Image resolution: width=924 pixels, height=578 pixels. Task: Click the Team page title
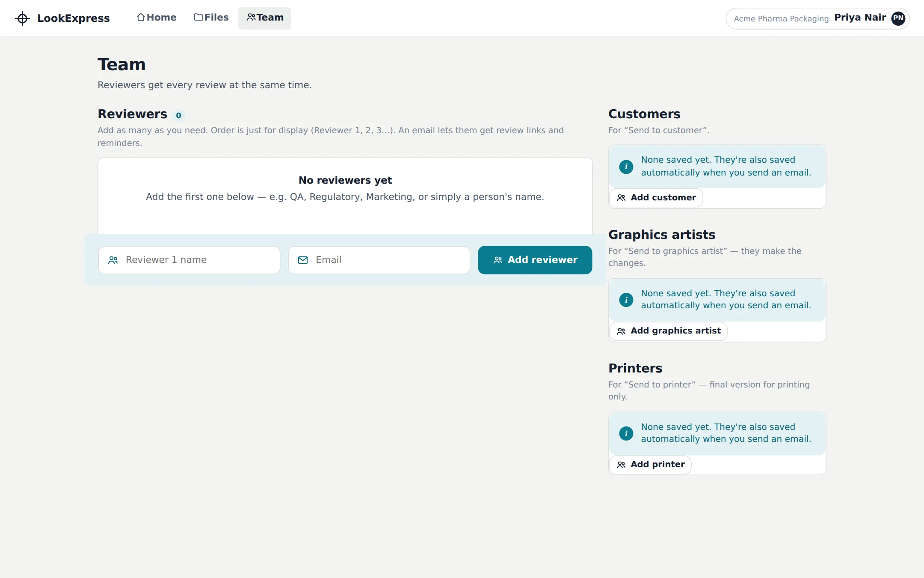pyautogui.click(x=122, y=65)
